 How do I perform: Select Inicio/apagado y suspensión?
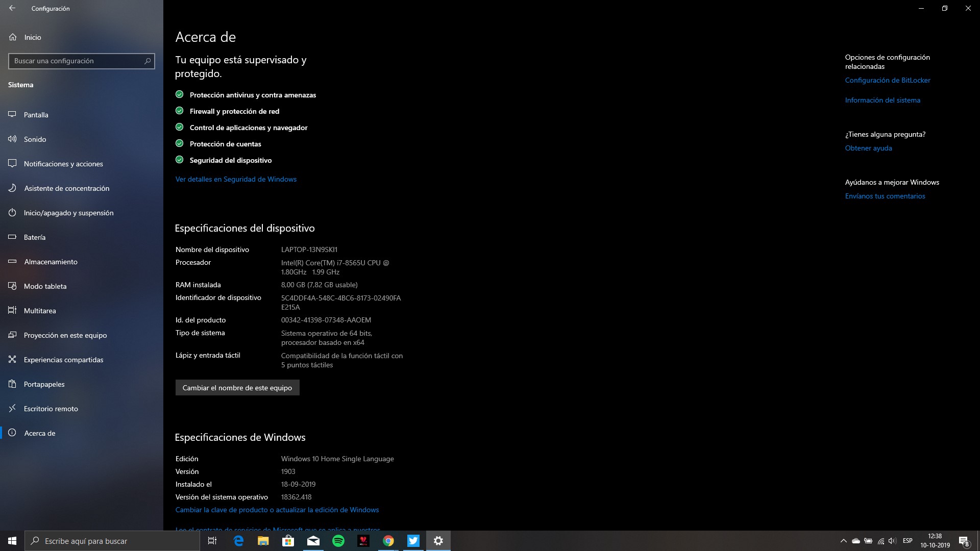click(82, 213)
